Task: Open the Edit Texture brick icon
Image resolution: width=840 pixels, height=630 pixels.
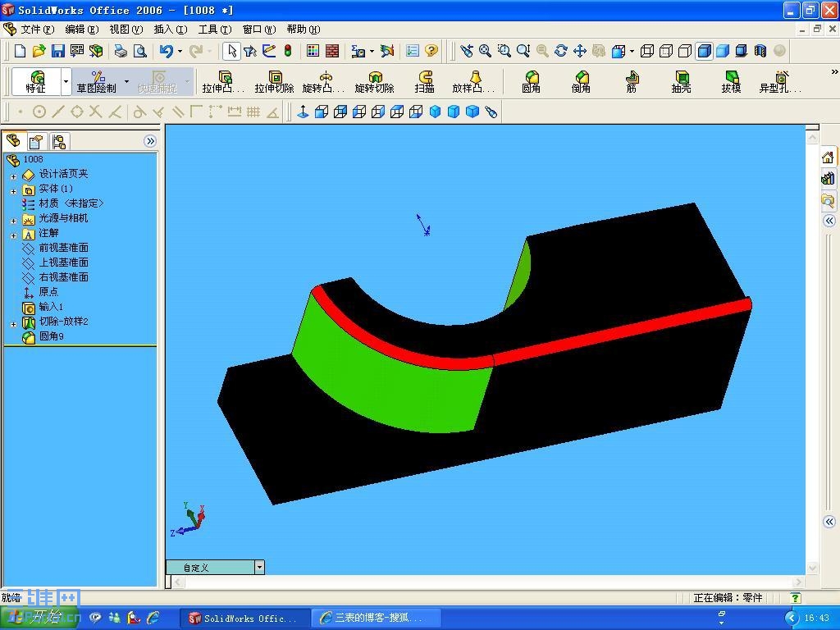Action: tap(332, 51)
